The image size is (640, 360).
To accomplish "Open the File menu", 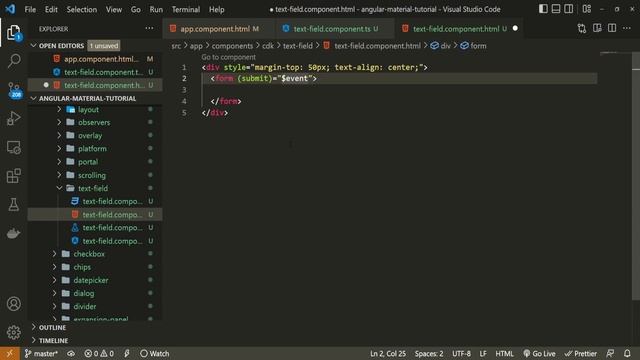I will pos(30,9).
